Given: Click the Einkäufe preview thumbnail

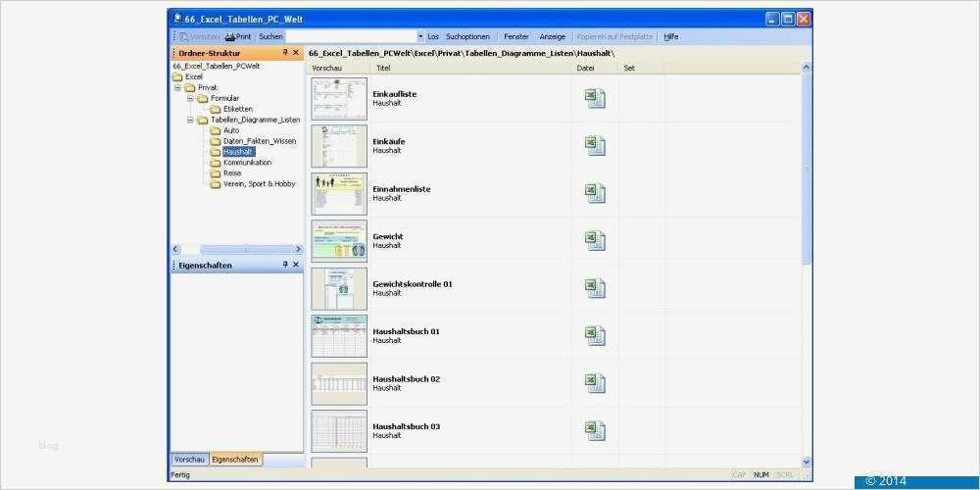Looking at the screenshot, I should [339, 146].
